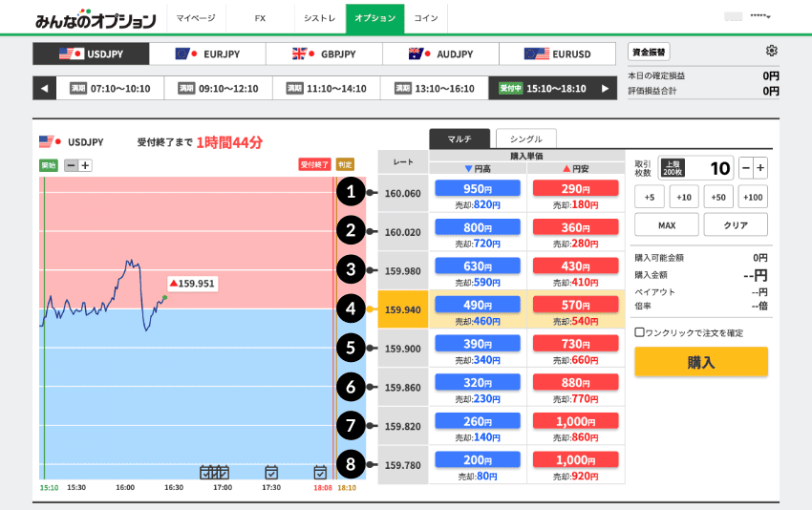The width and height of the screenshot is (812, 510).
Task: Decrease trade quantity with minus stepper
Action: click(x=746, y=168)
